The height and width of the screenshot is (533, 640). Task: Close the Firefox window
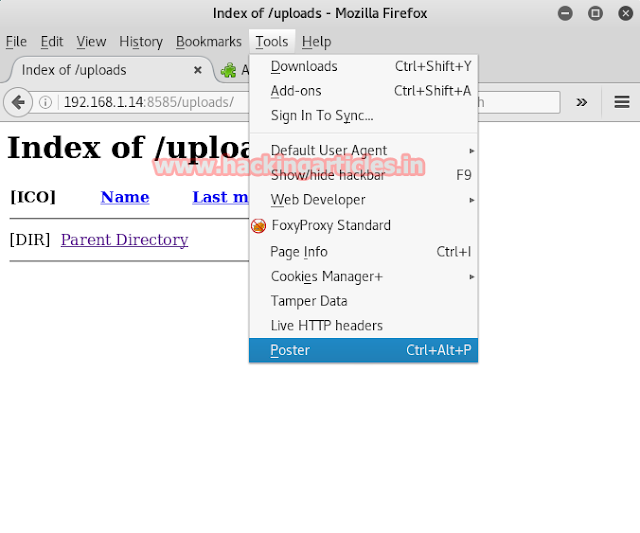[625, 13]
